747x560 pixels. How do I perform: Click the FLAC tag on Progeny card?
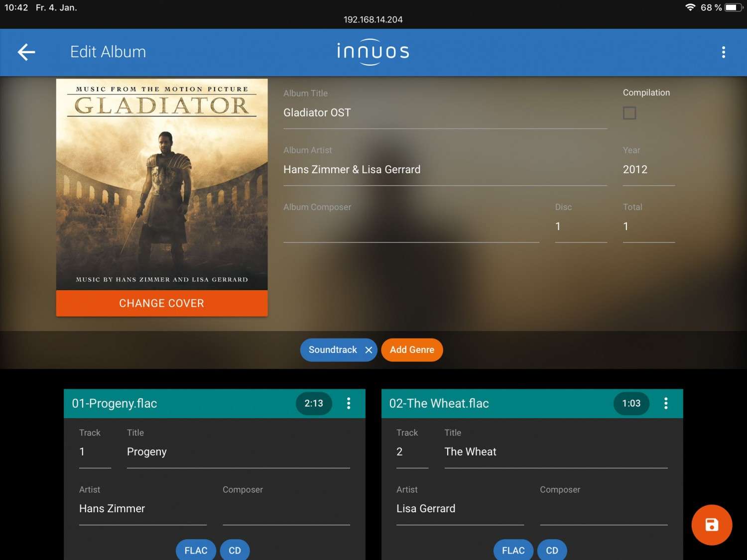(196, 550)
